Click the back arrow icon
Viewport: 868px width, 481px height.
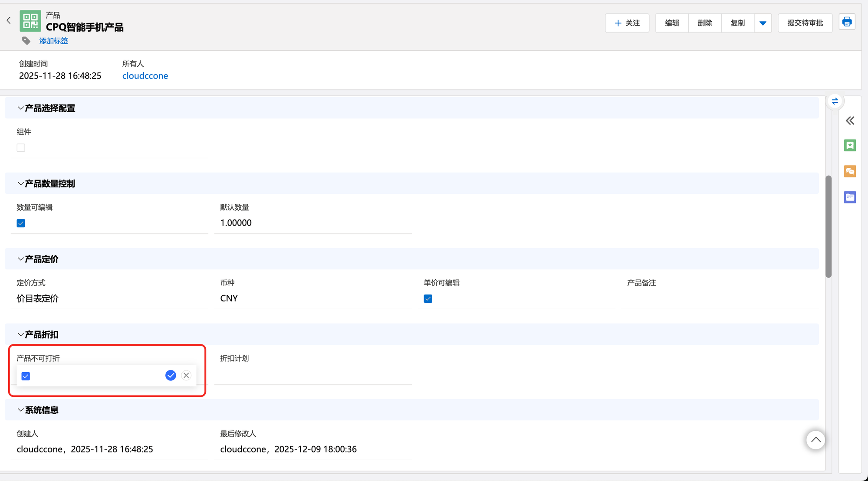tap(9, 20)
